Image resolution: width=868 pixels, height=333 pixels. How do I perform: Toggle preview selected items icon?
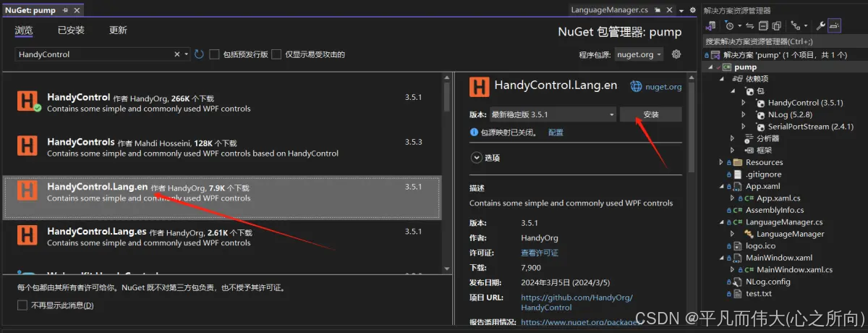tap(834, 25)
